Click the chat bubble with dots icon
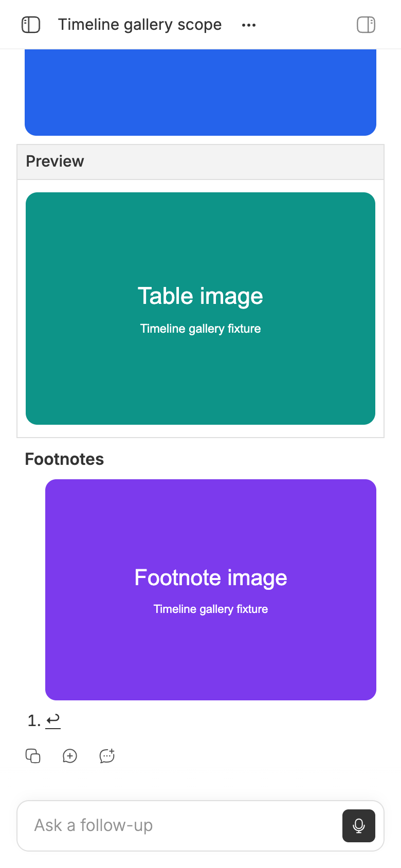Image resolution: width=401 pixels, height=868 pixels. click(x=107, y=756)
